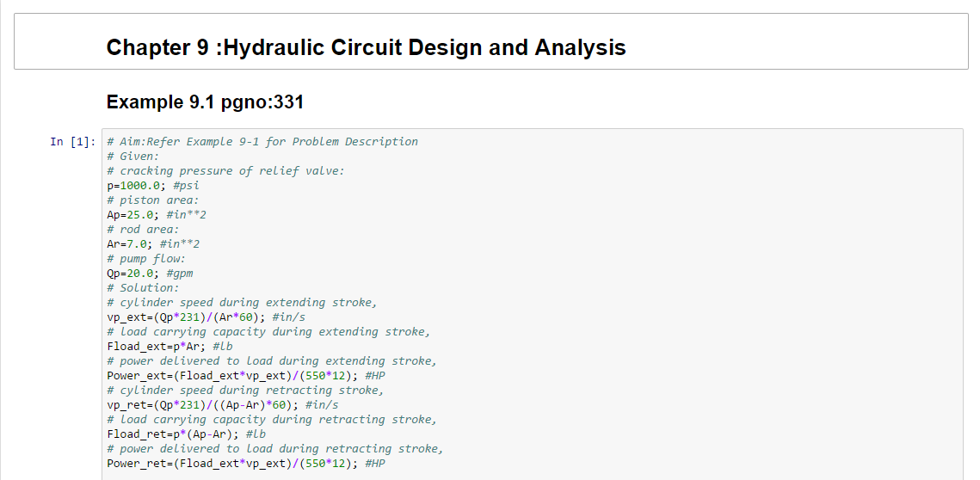Image resolution: width=980 pixels, height=480 pixels.
Task: Click the cracking pressure comment line
Action: tap(225, 171)
